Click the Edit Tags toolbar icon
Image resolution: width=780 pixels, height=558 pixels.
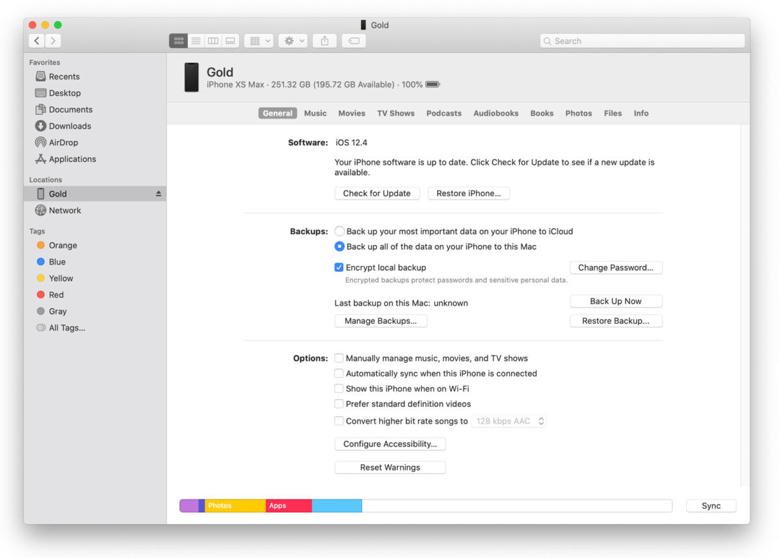coord(353,41)
